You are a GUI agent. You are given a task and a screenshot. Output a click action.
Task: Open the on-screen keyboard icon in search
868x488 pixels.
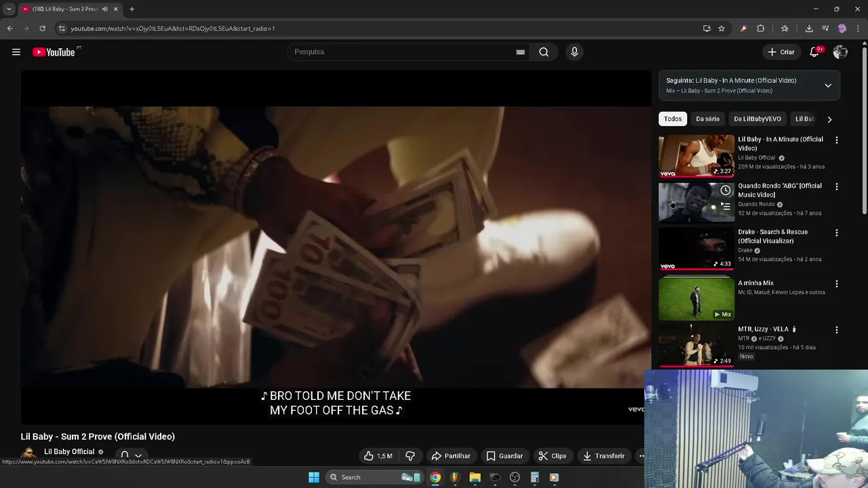[520, 52]
